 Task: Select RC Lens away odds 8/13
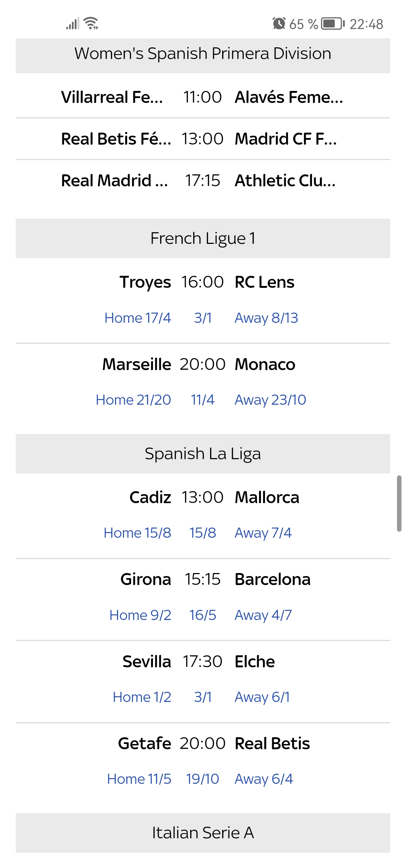[x=266, y=318]
